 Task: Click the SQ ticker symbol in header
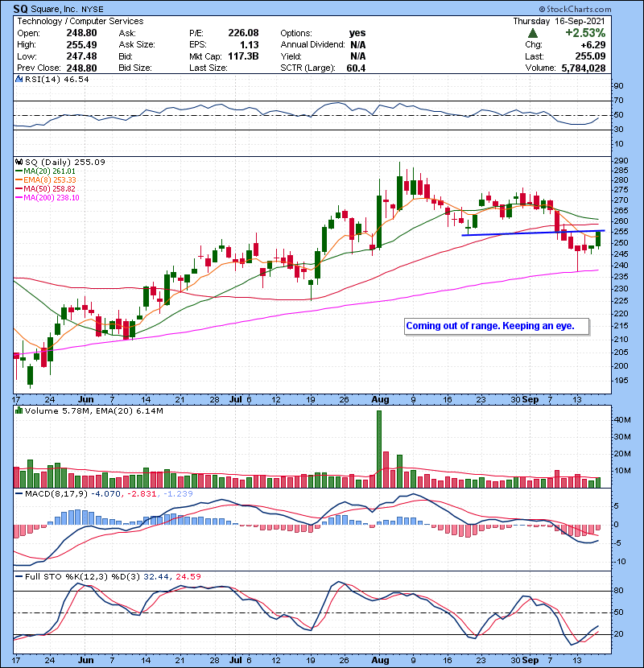[20, 9]
